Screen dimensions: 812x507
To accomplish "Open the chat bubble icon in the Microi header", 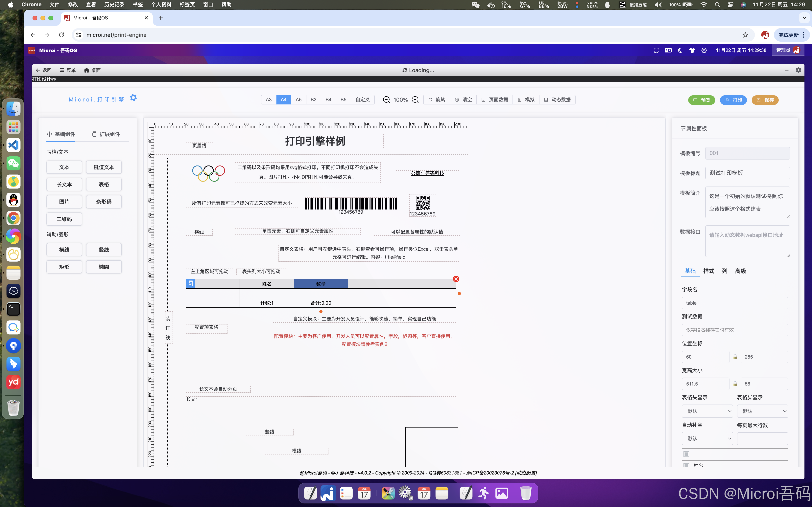I will pos(656,50).
